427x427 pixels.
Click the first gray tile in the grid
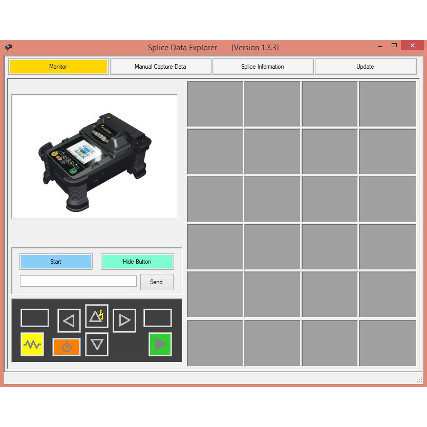tap(215, 104)
